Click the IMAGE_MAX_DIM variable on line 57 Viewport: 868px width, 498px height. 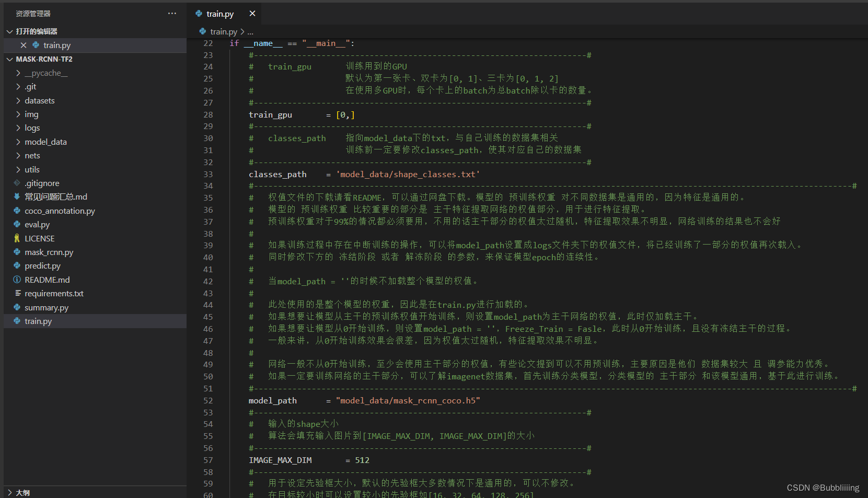click(280, 460)
